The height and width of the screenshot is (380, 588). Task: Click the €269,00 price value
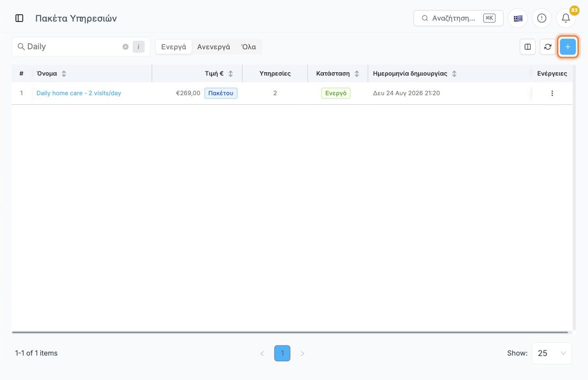tap(188, 93)
